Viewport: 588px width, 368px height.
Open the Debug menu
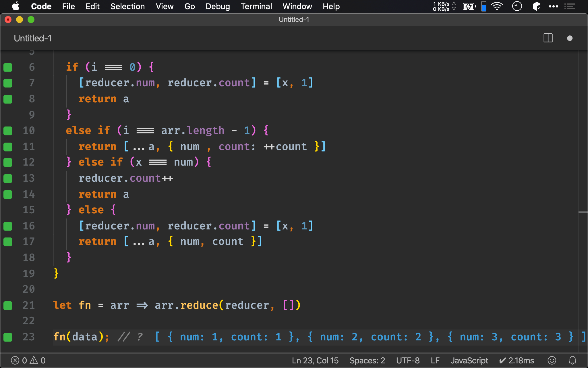(217, 6)
